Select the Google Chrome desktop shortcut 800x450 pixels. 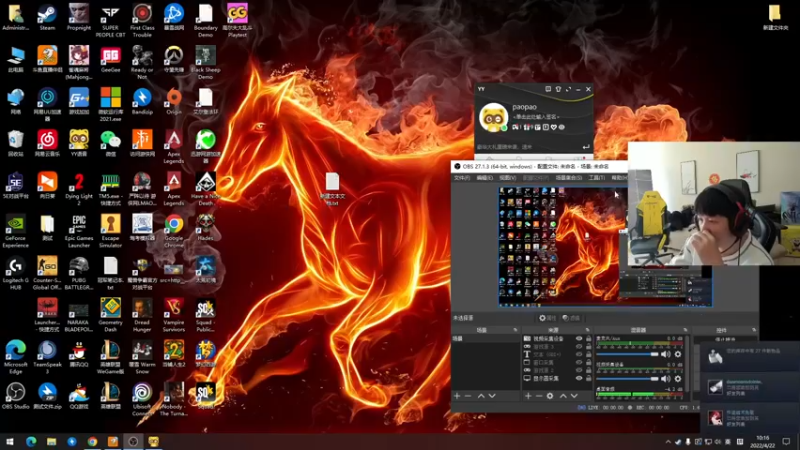tap(173, 231)
